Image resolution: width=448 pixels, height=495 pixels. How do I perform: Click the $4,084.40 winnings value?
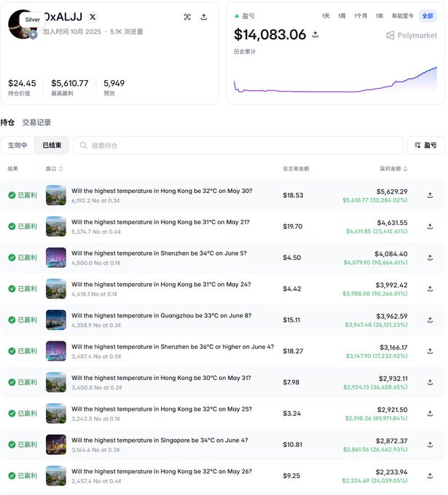[390, 254]
